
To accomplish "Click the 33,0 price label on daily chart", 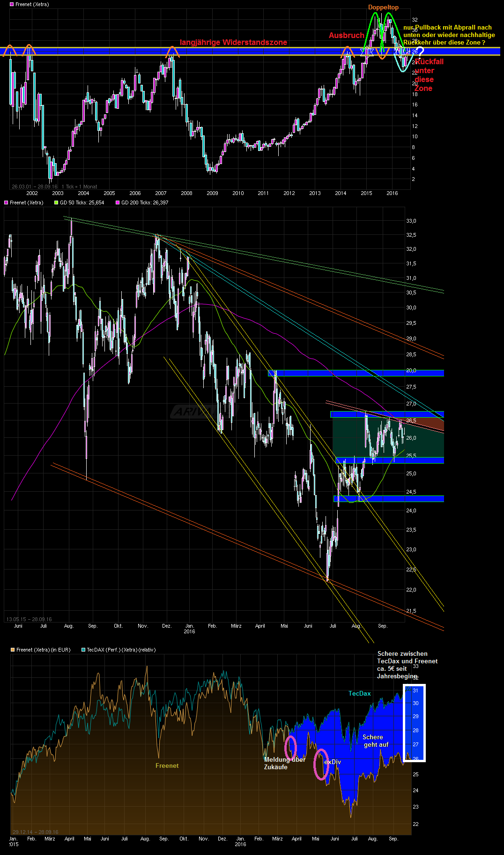I will [x=411, y=221].
